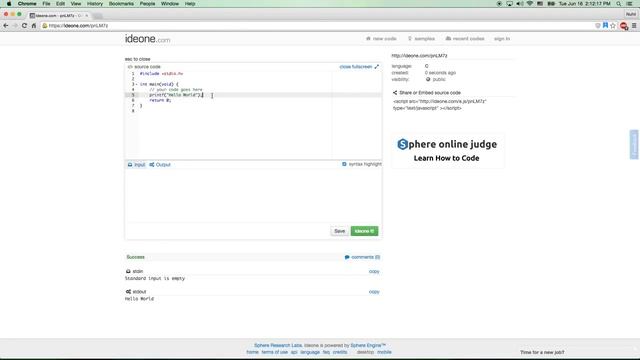Click the blue bookmark extension icon

point(605,25)
